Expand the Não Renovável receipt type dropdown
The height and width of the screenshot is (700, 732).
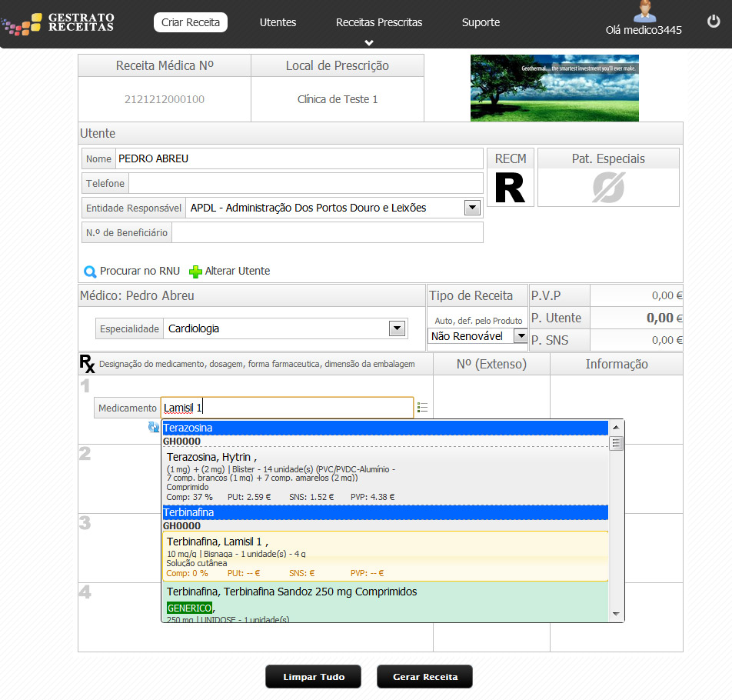521,335
